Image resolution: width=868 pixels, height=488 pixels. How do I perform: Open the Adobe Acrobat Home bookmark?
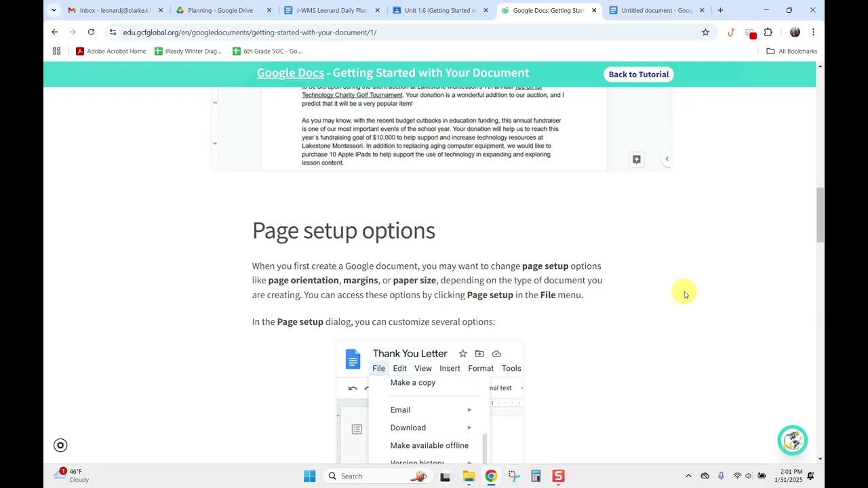point(111,51)
